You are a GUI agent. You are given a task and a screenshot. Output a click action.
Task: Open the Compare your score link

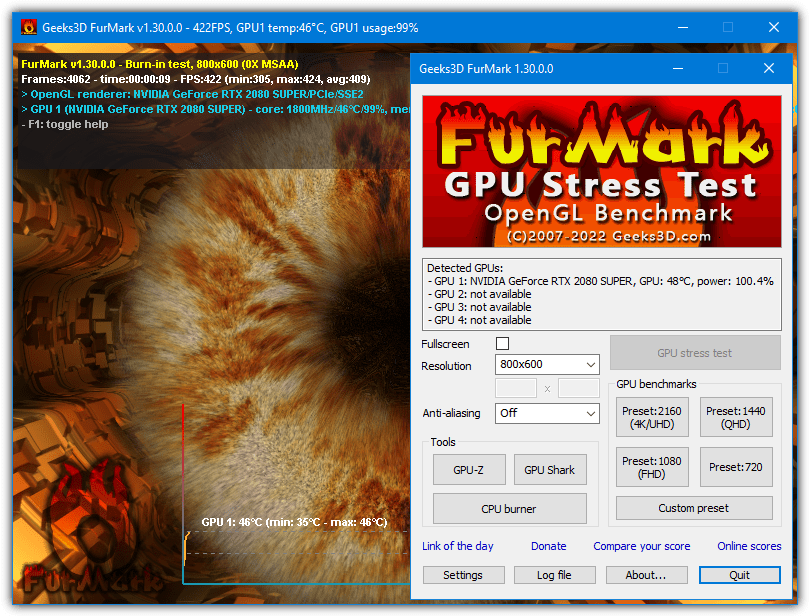coord(642,546)
